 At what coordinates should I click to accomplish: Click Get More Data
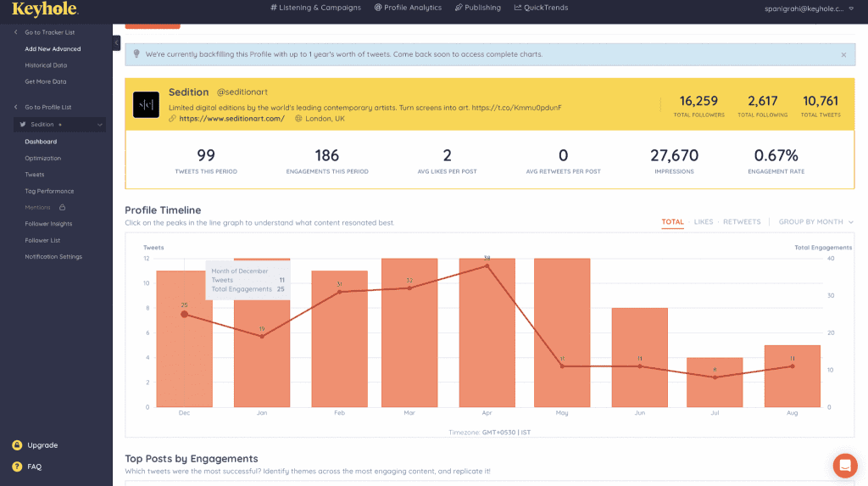click(x=46, y=81)
